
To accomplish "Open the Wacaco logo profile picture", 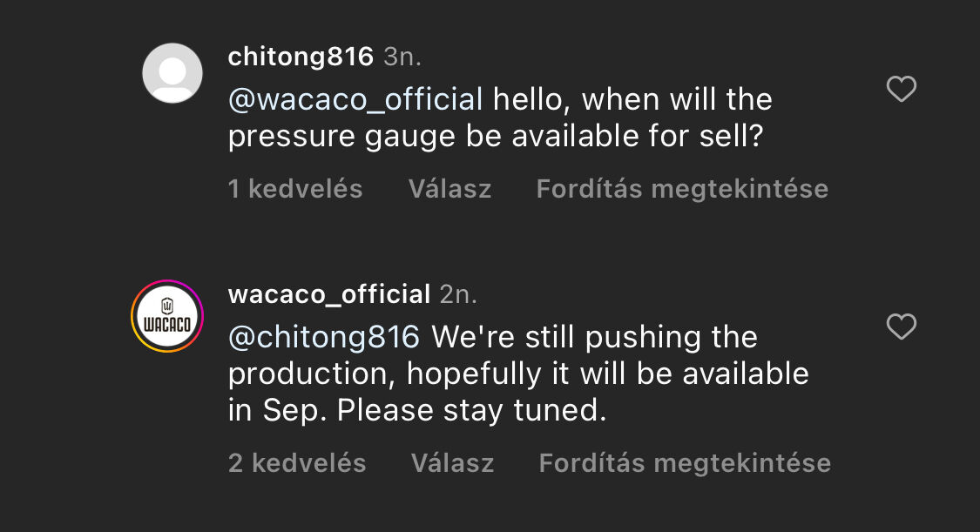I will pos(167,316).
